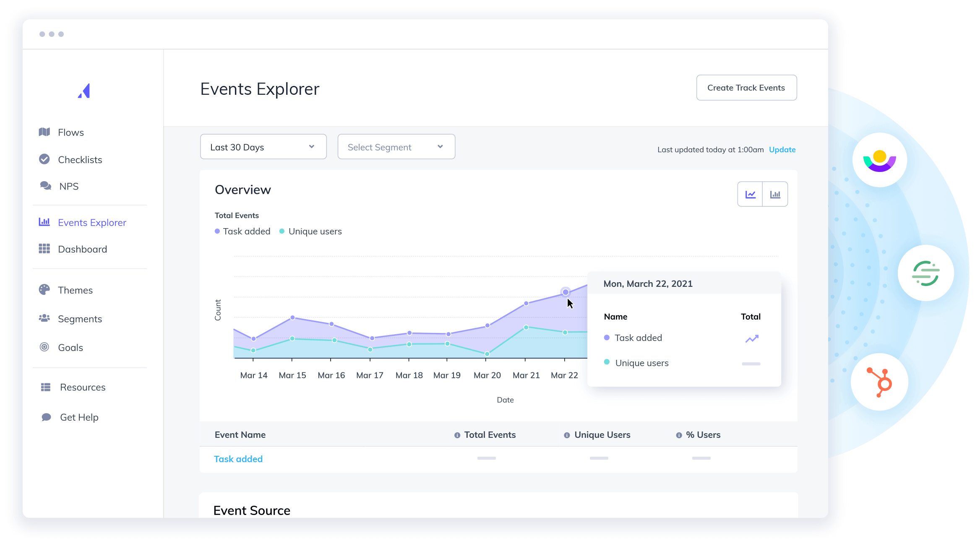Open Segments from the sidebar

pos(80,319)
